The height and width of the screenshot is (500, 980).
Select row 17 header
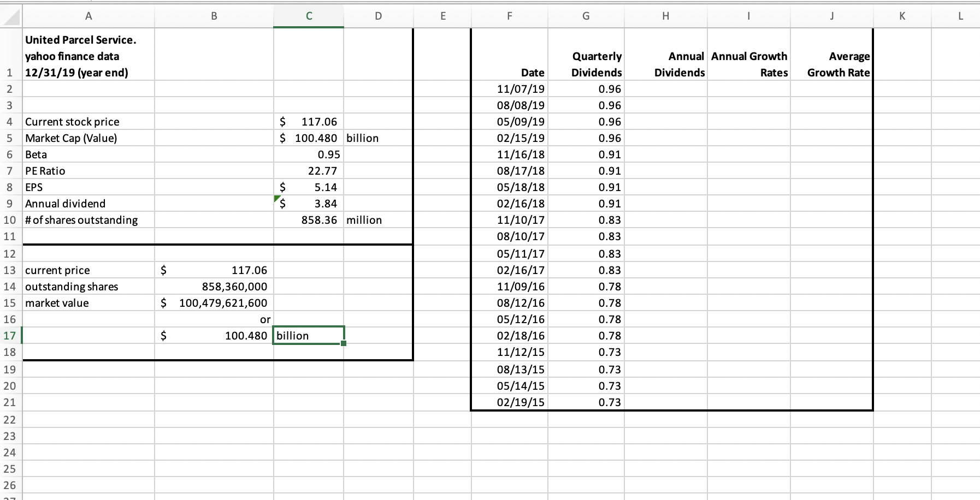[10, 336]
